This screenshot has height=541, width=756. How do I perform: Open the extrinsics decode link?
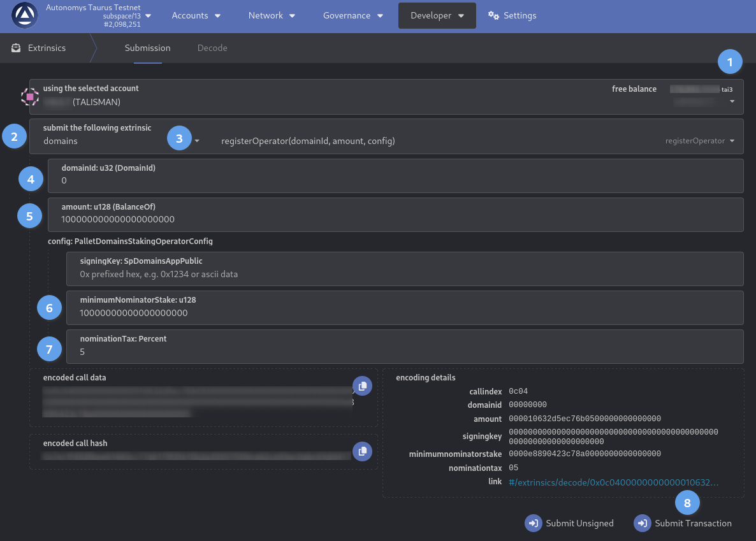point(613,482)
